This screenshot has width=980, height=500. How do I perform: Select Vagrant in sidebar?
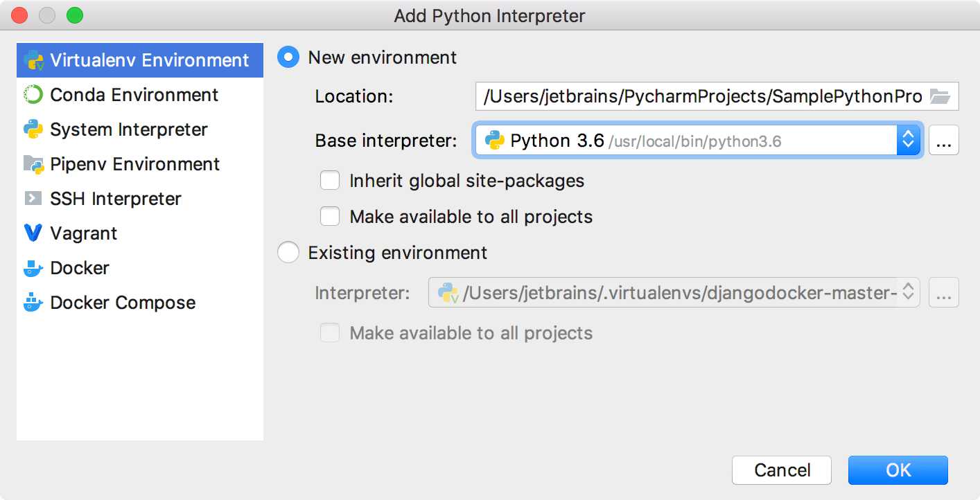(140, 233)
